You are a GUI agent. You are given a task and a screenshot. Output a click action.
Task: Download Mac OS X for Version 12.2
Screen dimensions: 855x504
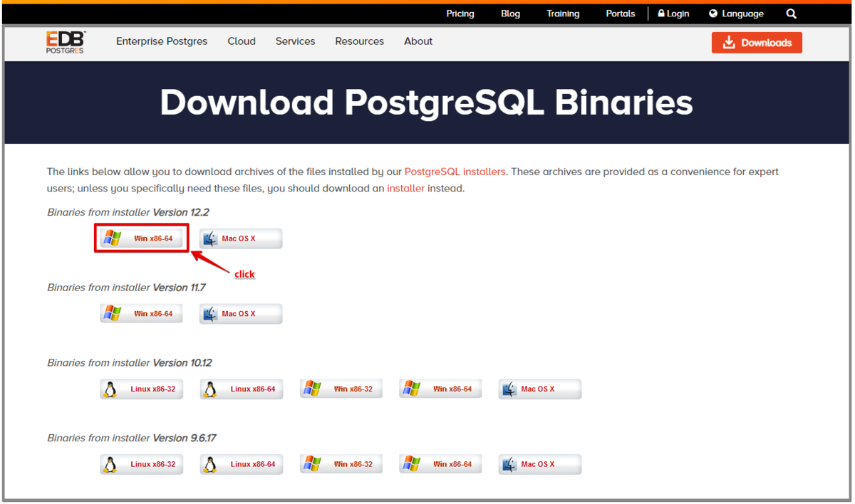click(x=241, y=238)
